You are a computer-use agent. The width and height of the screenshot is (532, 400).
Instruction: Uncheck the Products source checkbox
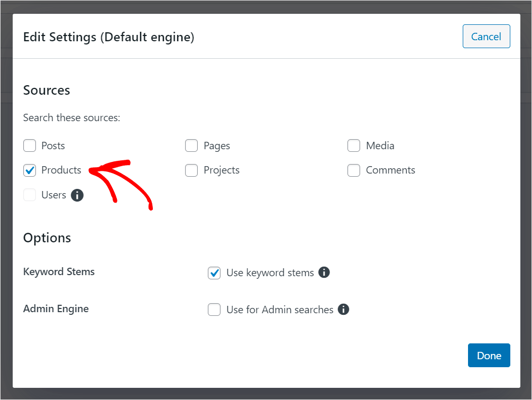[30, 170]
